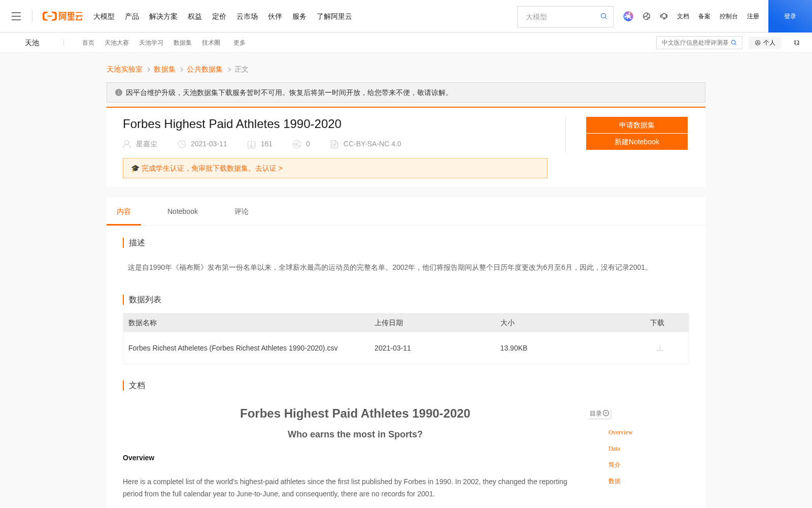The width and height of the screenshot is (812, 508).
Task: Click the info icon in the maintenance notice
Action: coord(119,92)
